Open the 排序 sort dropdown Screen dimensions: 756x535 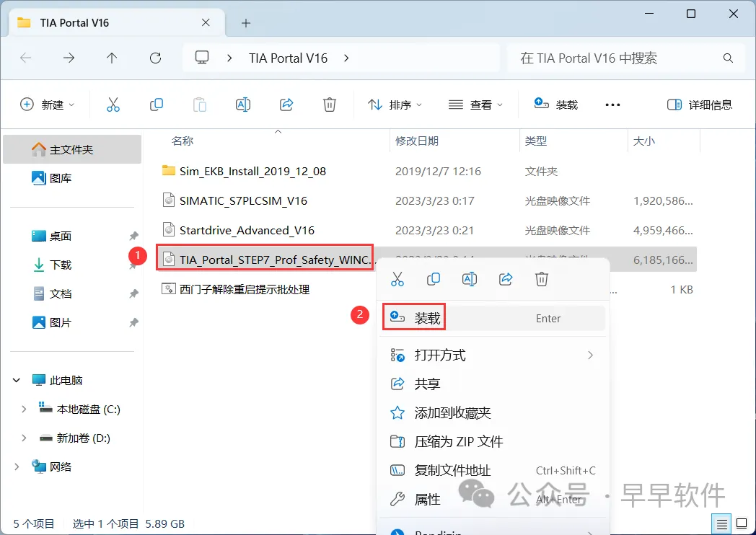point(395,105)
